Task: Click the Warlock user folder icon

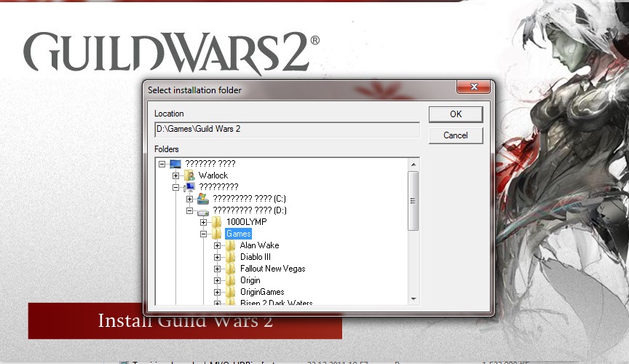Action: point(189,175)
